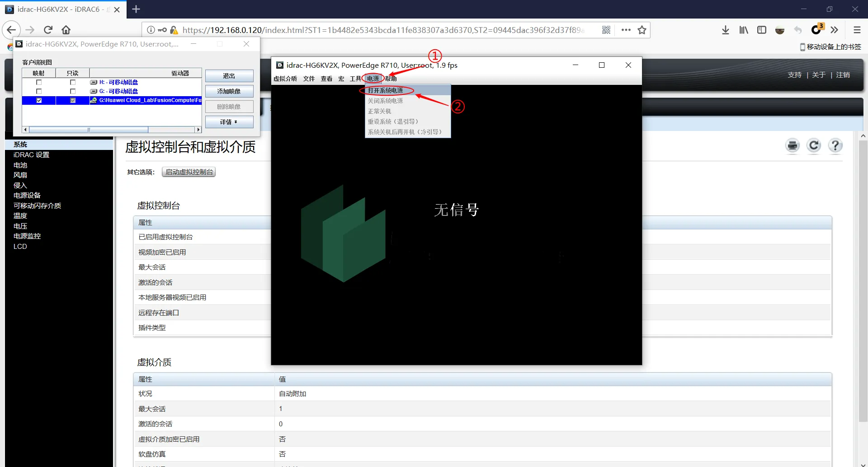
Task: Open the 虚拟介质 menu in console window
Action: click(x=285, y=79)
